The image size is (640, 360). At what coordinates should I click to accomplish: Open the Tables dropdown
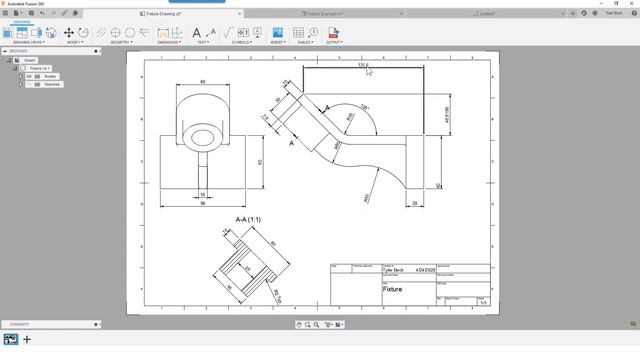coord(305,42)
